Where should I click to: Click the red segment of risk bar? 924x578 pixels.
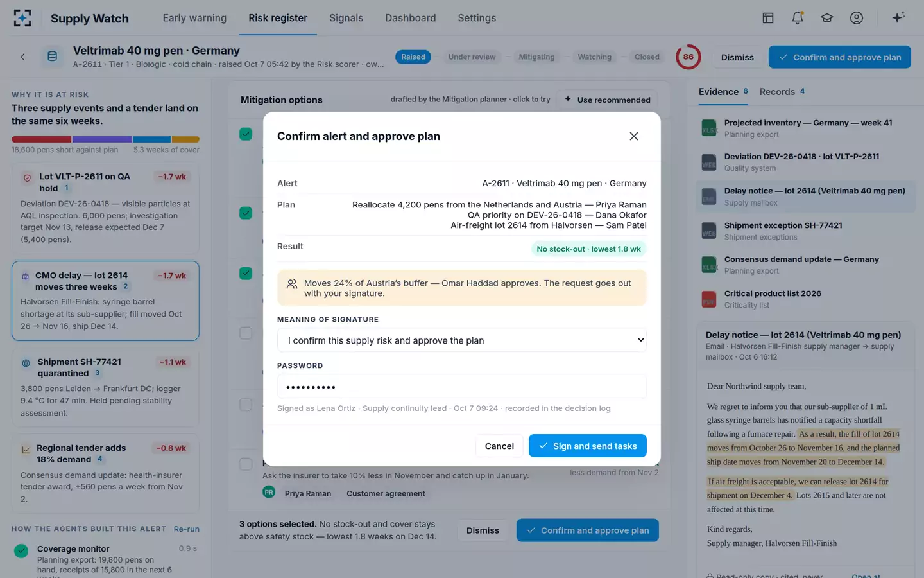tap(41, 139)
